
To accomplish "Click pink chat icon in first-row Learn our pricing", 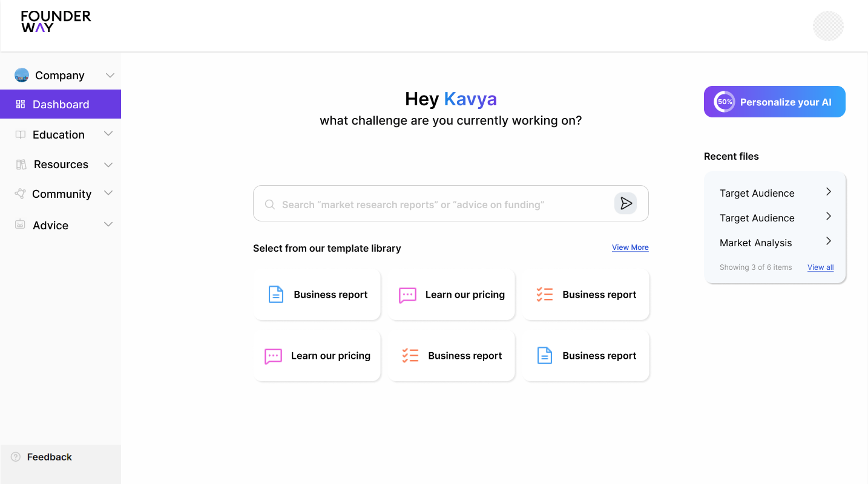I will tap(408, 295).
